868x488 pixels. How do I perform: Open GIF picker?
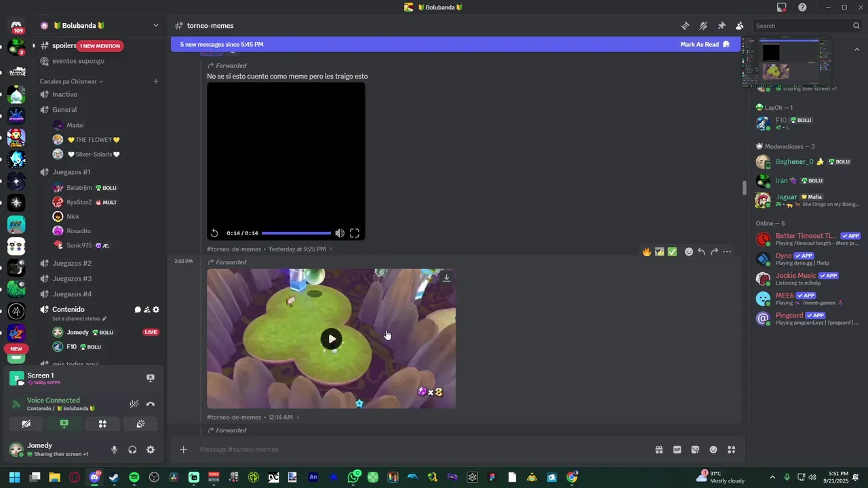[x=677, y=449]
